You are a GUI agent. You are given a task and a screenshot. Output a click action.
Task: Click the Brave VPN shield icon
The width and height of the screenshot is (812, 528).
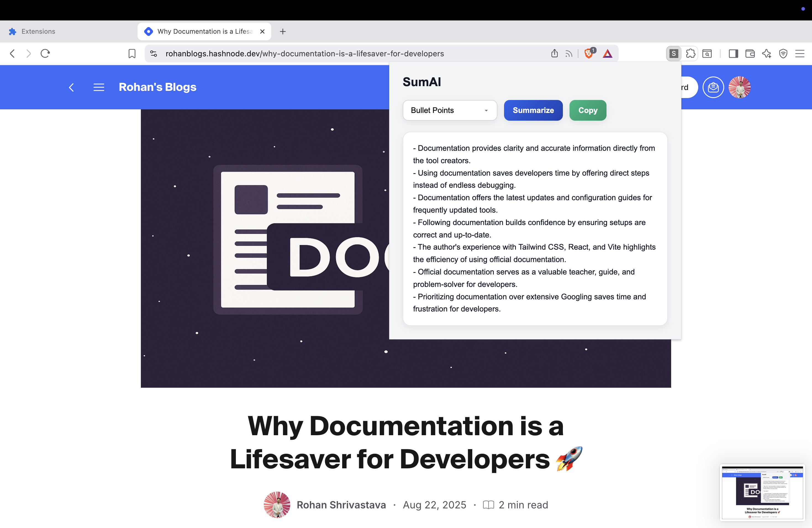[783, 54]
